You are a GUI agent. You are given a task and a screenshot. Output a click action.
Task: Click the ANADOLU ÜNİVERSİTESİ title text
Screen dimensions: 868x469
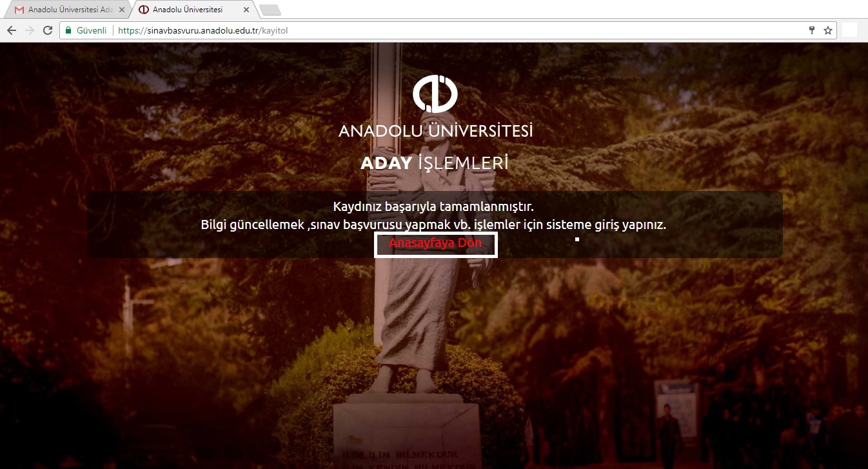coord(436,130)
